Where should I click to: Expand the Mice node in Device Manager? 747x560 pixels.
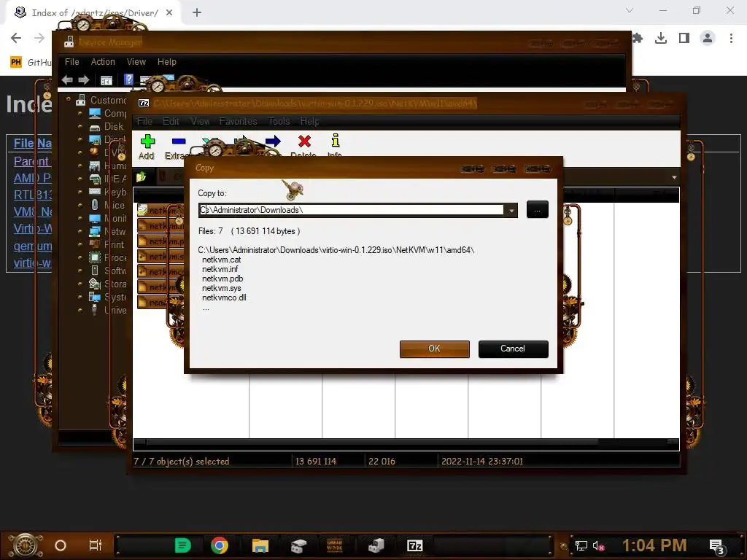coord(80,205)
